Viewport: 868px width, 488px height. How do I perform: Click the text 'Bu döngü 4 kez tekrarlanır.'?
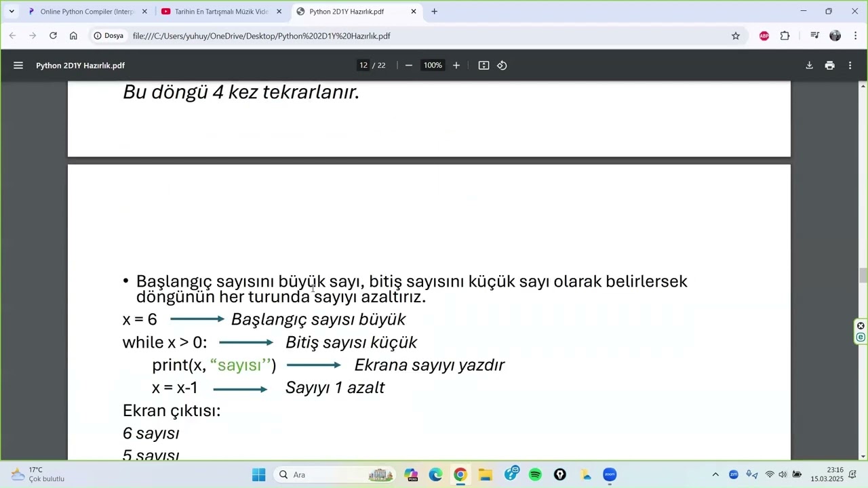point(241,92)
